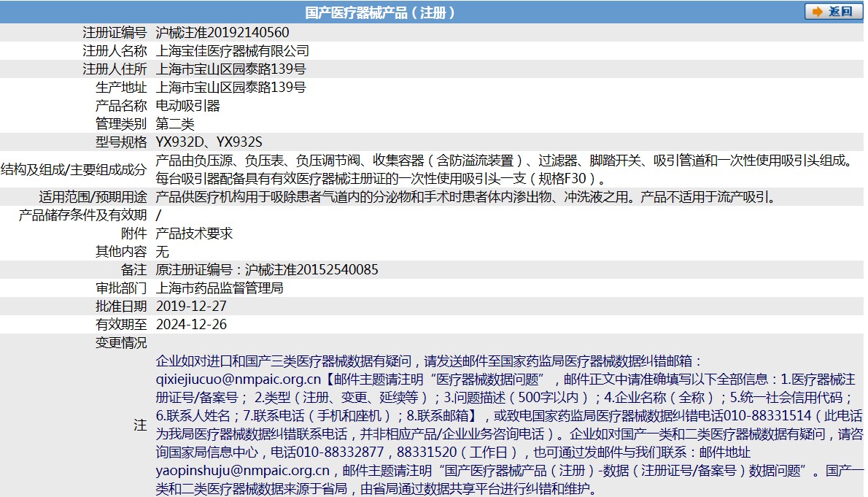868x497 pixels.
Task: Click the 结构及组成/主要组成成分 row label
Action: pos(74,169)
